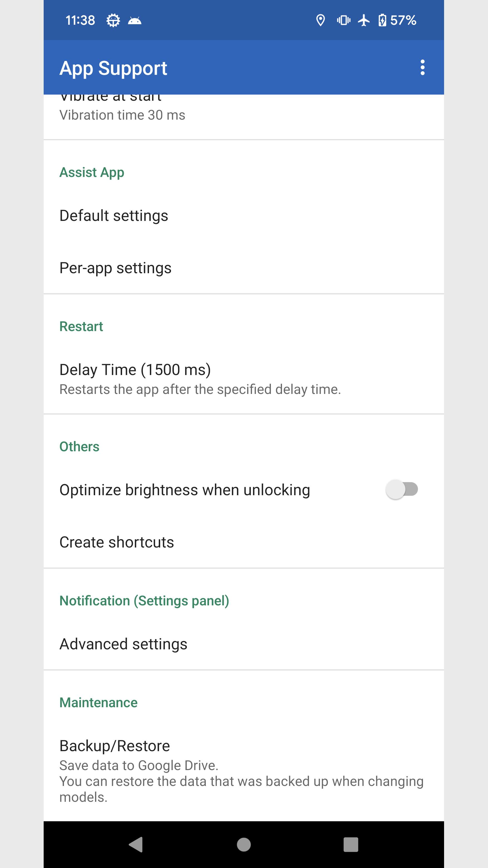
Task: Tap the airplane mode status icon
Action: coord(364,20)
